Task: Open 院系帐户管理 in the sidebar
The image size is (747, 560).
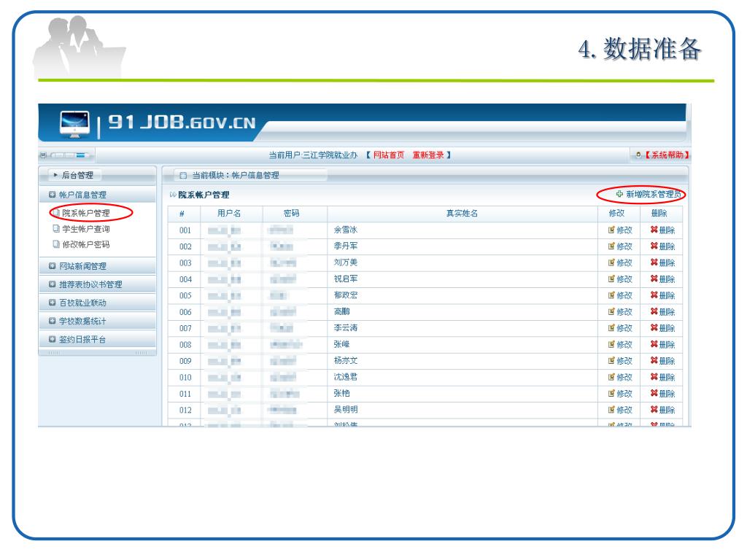Action: [85, 214]
